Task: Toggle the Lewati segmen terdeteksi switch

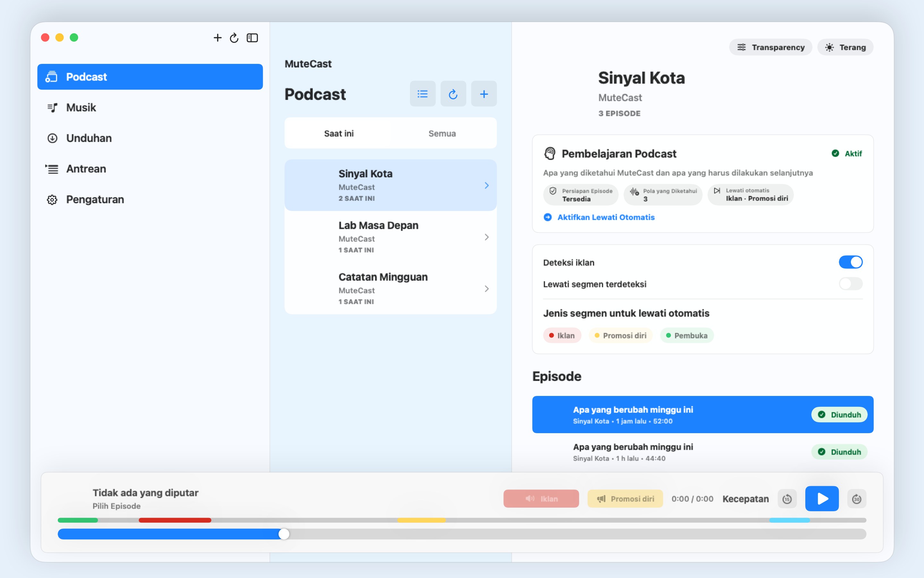Action: [850, 284]
